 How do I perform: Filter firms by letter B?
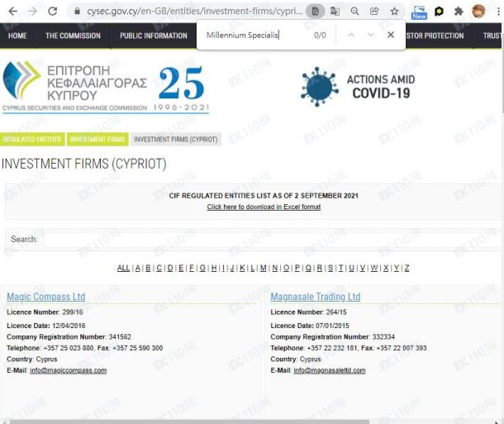[x=148, y=268]
